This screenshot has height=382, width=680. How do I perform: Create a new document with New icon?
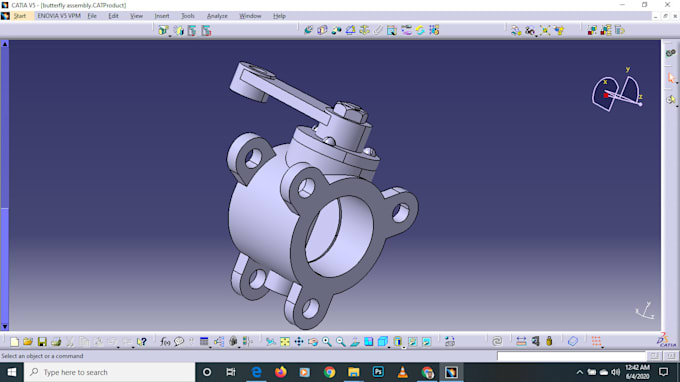point(14,342)
